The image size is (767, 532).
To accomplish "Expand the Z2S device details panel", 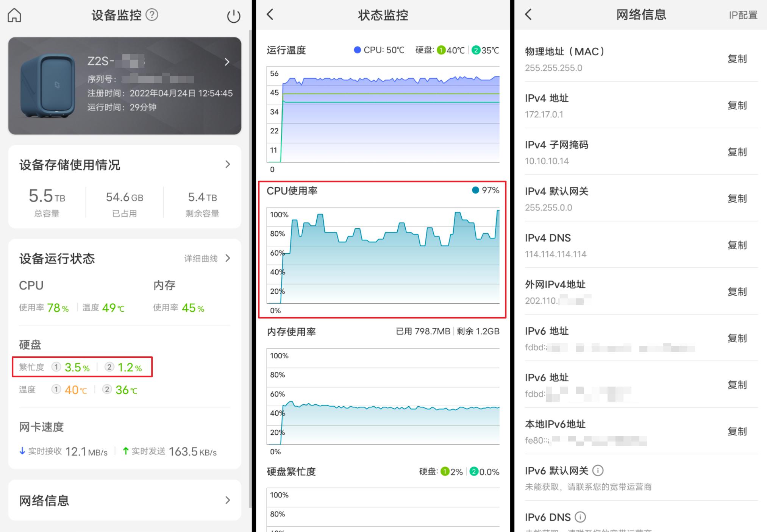I will (227, 62).
